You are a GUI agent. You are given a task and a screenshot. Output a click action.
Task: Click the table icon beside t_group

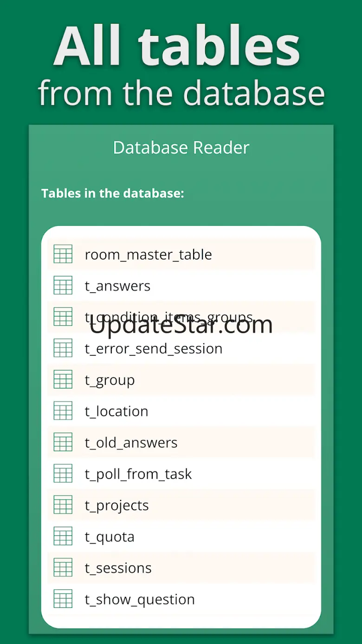click(x=63, y=380)
